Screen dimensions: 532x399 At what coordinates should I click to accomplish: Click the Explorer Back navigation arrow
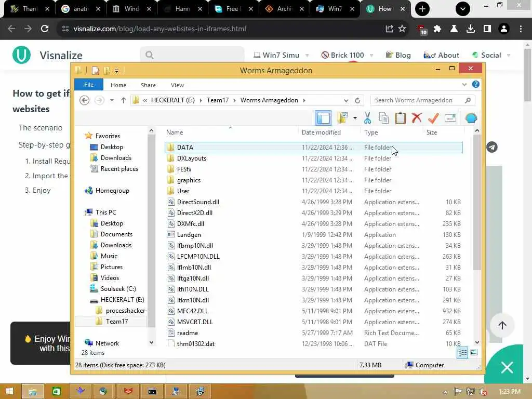point(85,100)
